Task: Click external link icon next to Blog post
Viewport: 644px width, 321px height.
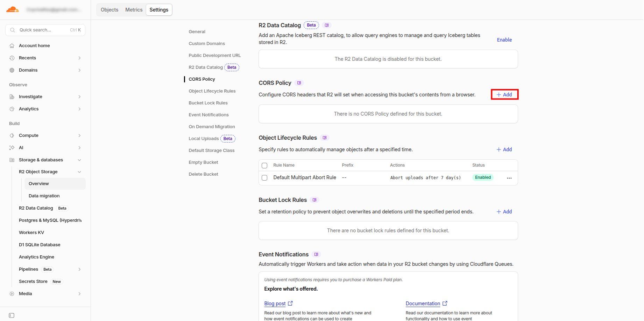Action: click(290, 304)
